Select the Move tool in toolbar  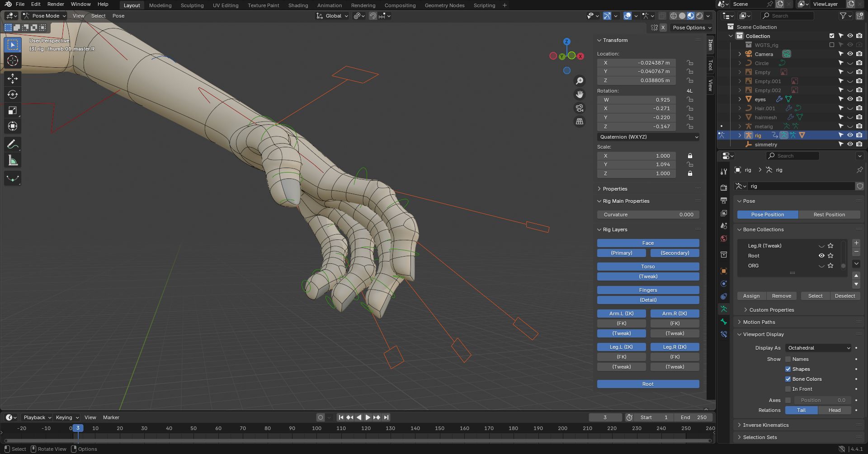click(x=13, y=79)
